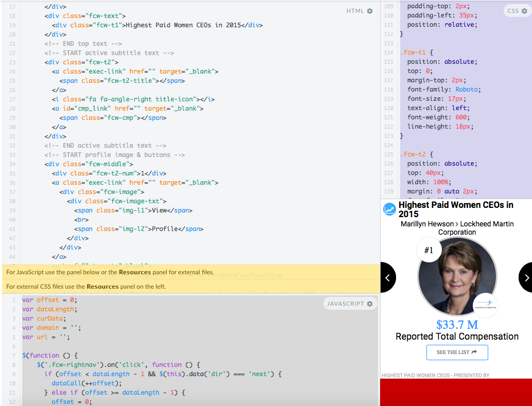This screenshot has width=532, height=406.
Task: Click 'START profile image & buttons' comment
Action: coord(115,155)
